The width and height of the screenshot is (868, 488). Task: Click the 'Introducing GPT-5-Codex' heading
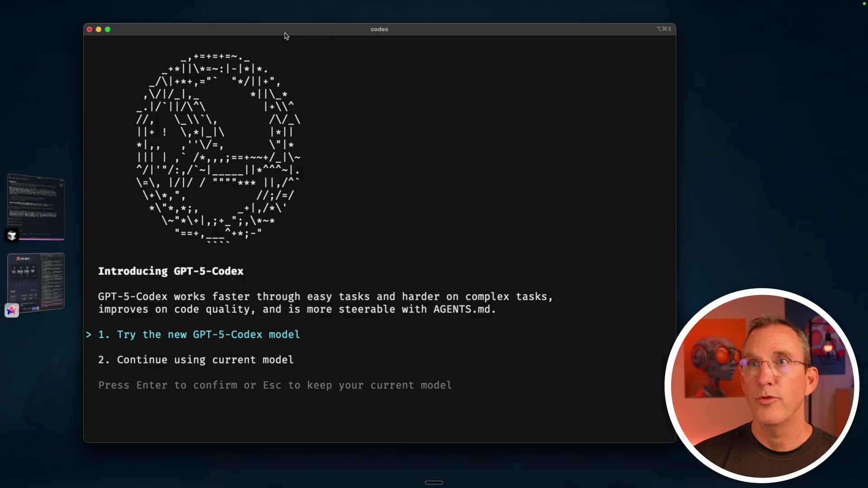171,271
